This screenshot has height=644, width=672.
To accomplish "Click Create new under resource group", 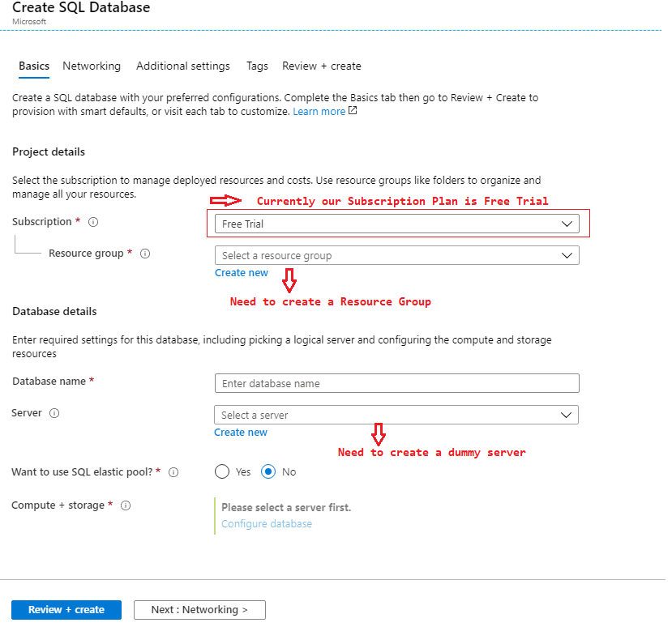I will click(241, 272).
